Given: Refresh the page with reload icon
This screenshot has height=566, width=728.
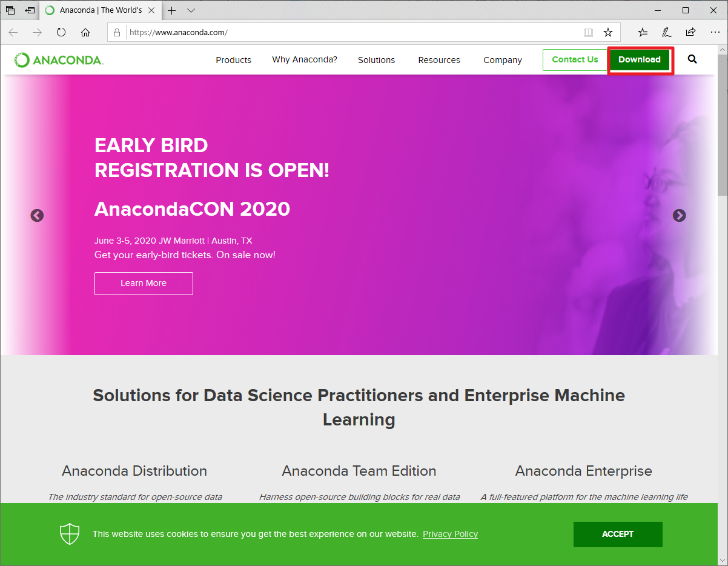Looking at the screenshot, I should [61, 32].
